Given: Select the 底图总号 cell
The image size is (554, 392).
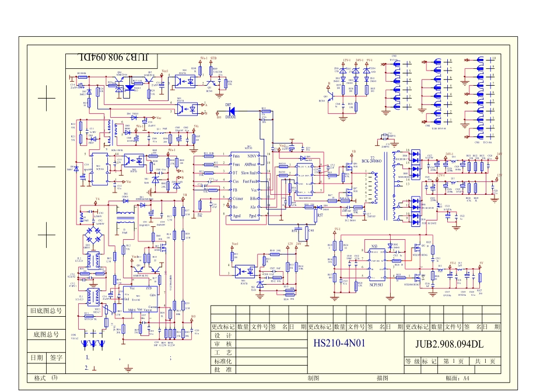Looking at the screenshot, I should point(44,335).
